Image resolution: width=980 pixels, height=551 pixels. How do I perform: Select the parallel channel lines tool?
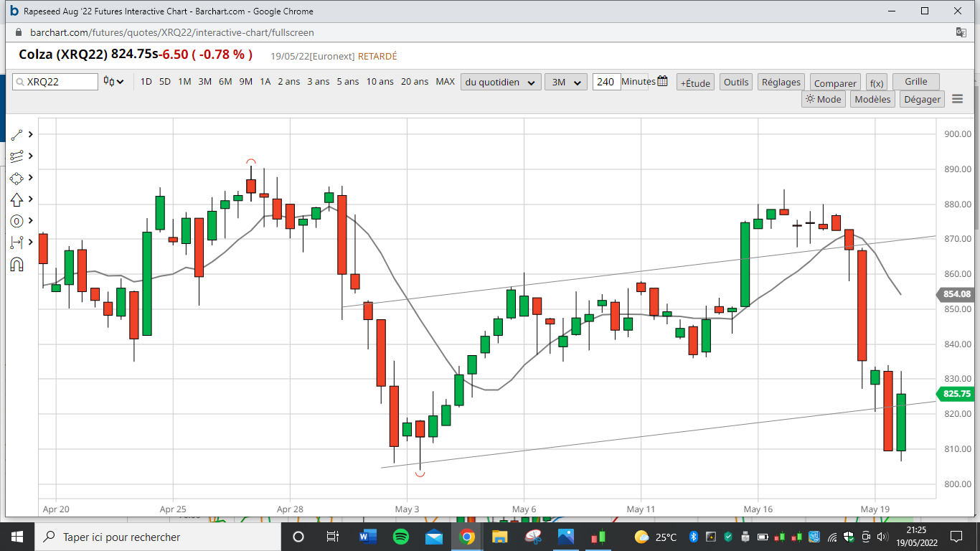(17, 156)
